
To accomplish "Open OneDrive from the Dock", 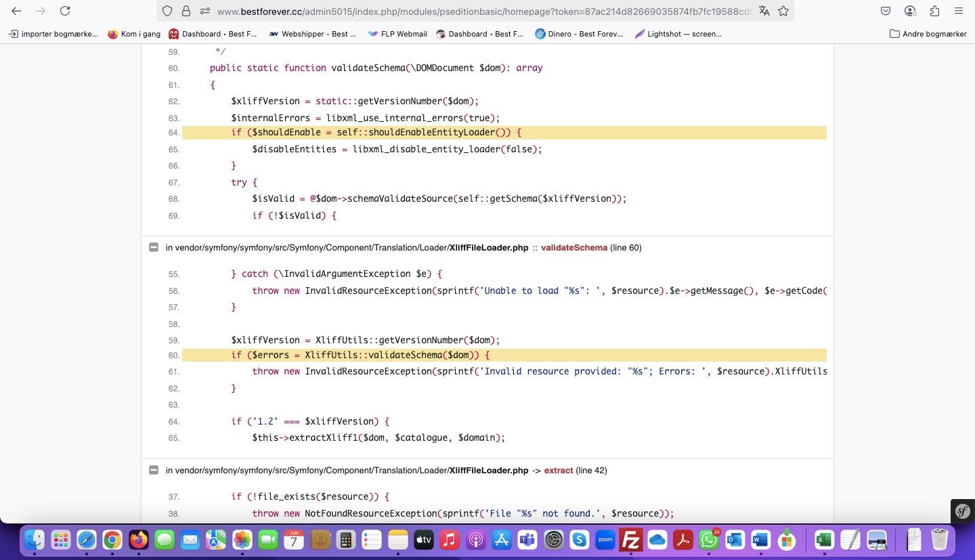I will (x=657, y=540).
